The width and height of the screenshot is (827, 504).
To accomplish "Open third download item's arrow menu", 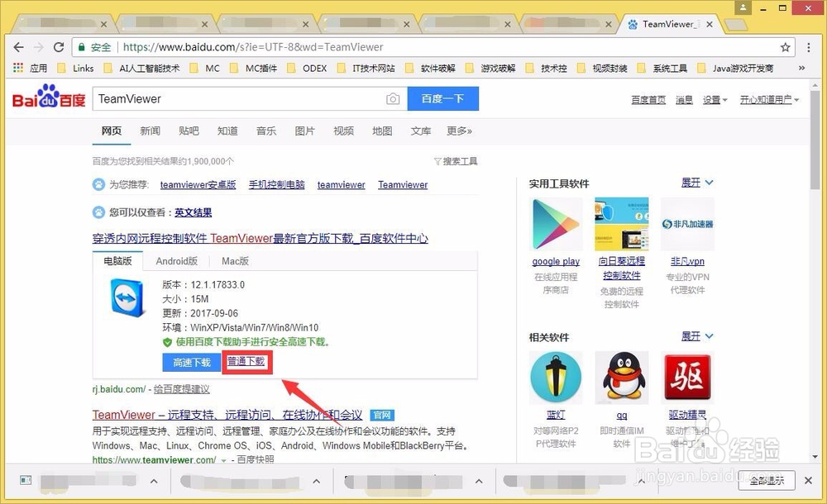I will pos(478,481).
